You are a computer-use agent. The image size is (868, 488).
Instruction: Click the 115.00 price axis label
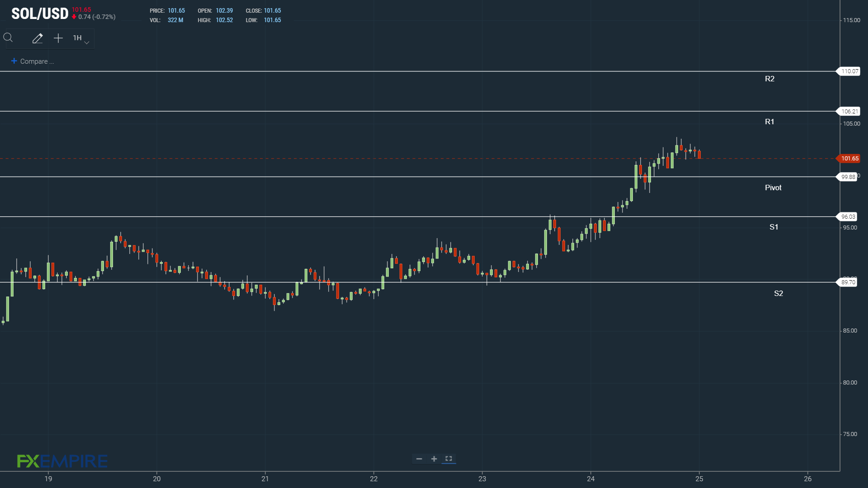click(852, 20)
